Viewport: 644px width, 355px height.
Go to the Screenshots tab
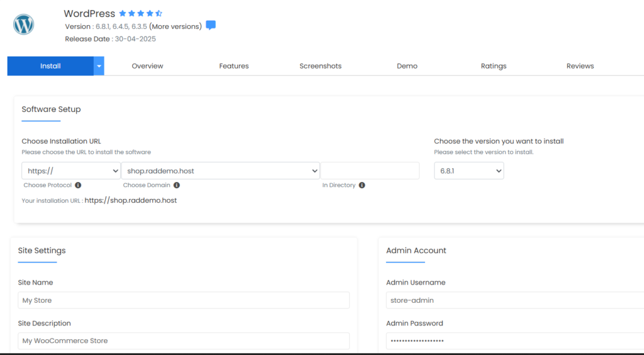[320, 66]
